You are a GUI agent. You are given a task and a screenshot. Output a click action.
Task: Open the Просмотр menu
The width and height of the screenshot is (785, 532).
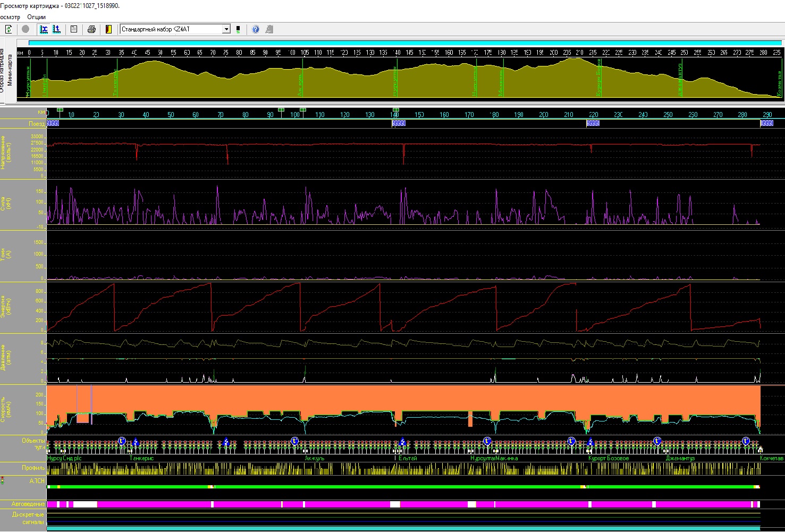[x=10, y=17]
